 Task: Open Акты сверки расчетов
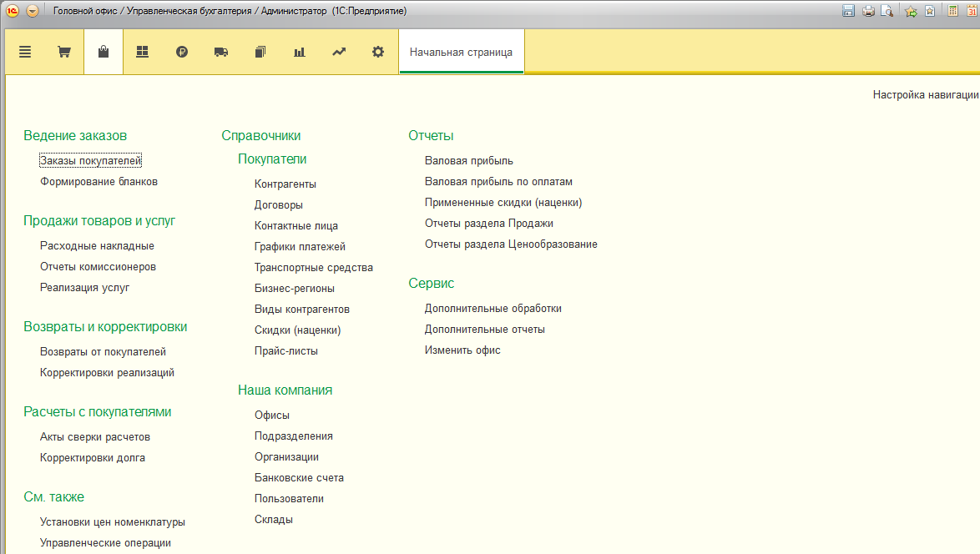(95, 437)
